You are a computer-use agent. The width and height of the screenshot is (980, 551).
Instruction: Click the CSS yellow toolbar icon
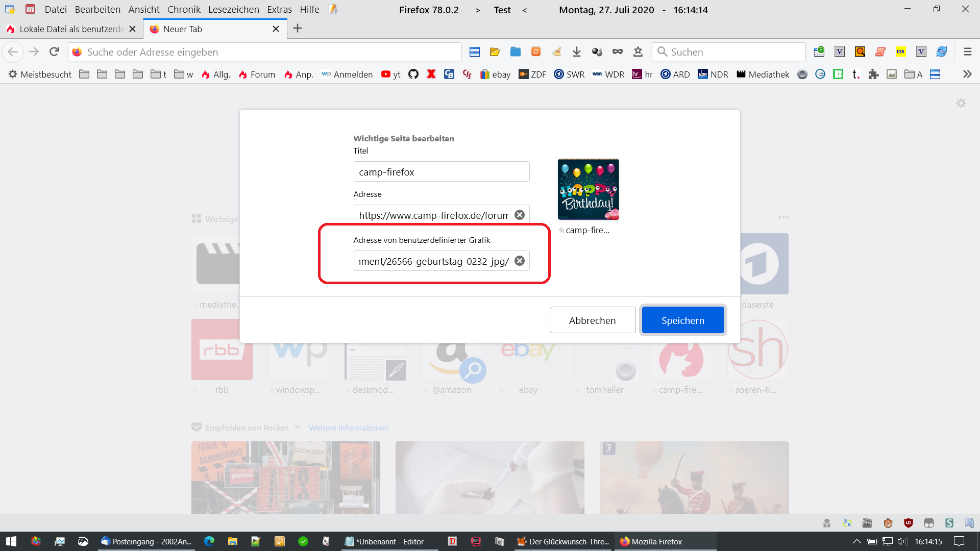click(x=900, y=52)
